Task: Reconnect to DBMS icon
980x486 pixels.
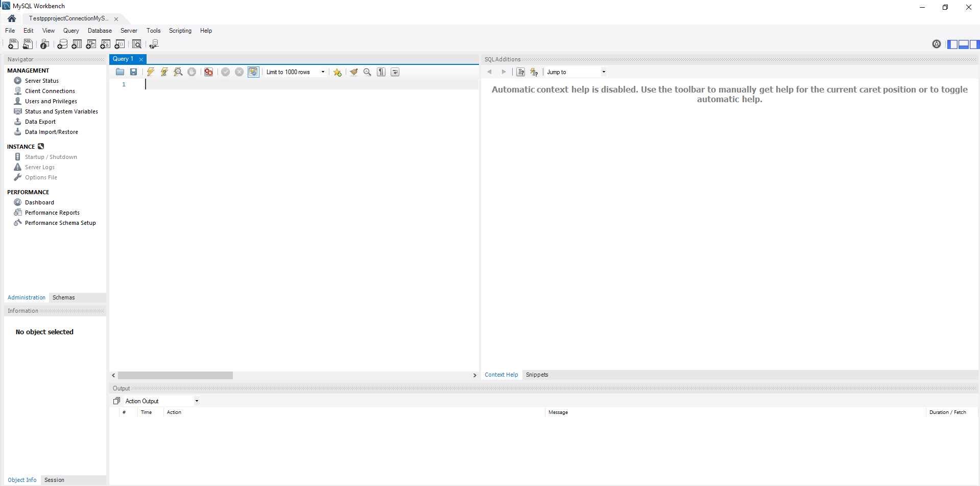Action: (154, 44)
